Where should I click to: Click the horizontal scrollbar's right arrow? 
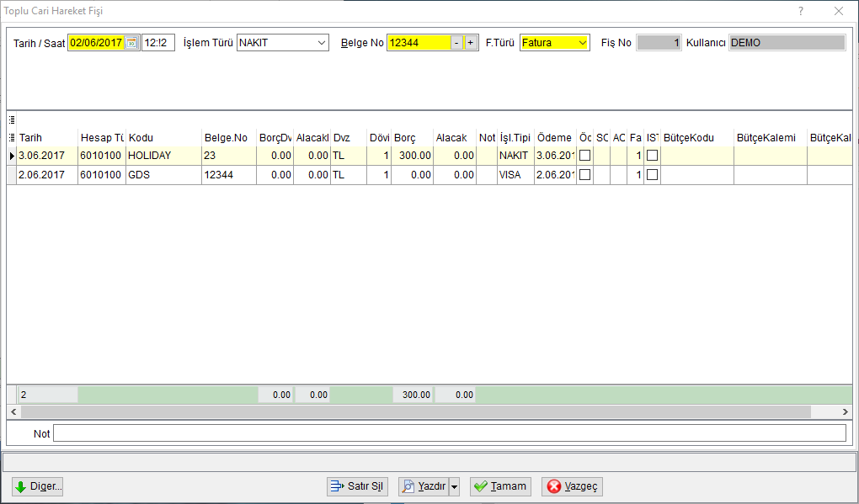(x=846, y=411)
